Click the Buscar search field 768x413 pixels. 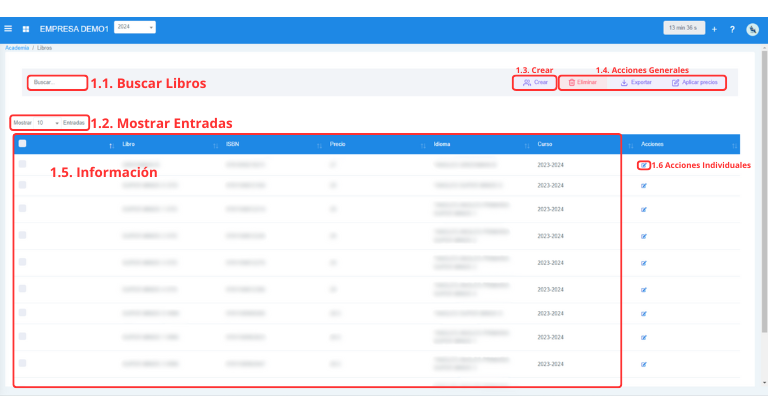click(57, 83)
